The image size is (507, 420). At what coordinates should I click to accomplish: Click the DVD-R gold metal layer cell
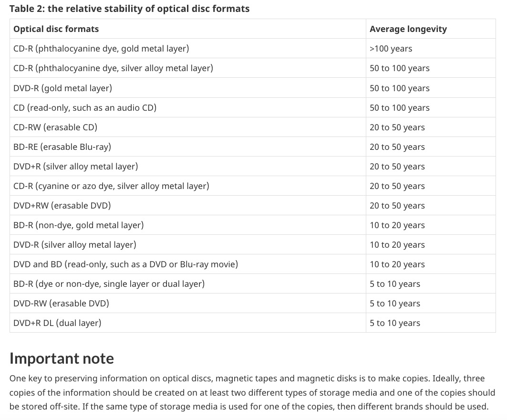(188, 88)
